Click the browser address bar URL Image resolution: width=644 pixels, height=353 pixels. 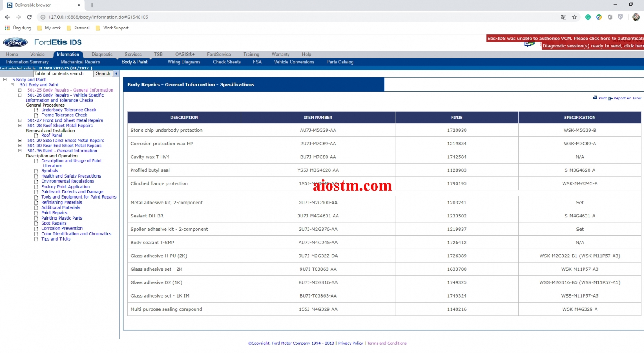[98, 17]
